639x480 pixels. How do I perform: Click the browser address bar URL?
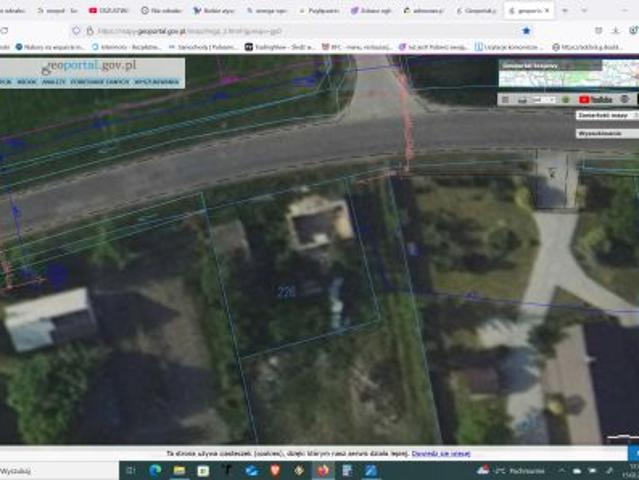tap(189, 31)
